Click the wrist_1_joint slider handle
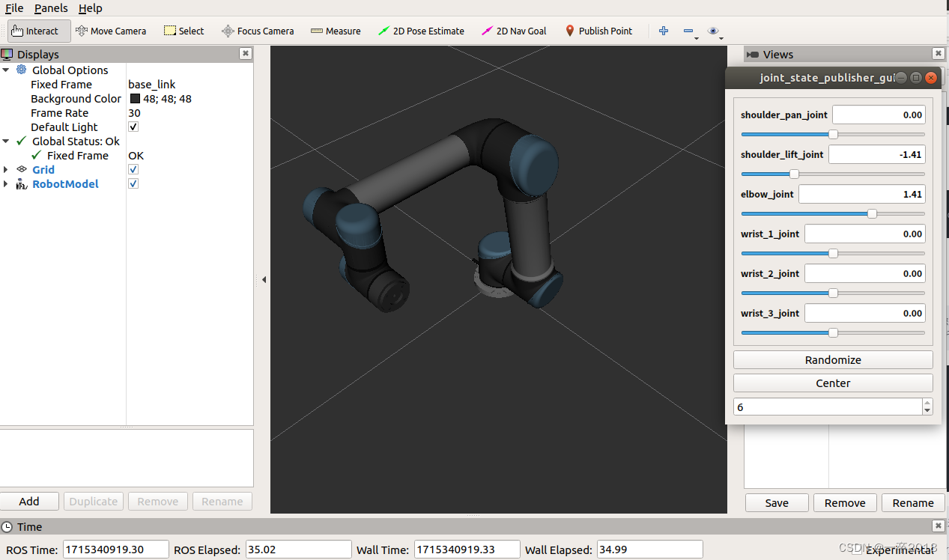The width and height of the screenshot is (949, 560). point(833,253)
